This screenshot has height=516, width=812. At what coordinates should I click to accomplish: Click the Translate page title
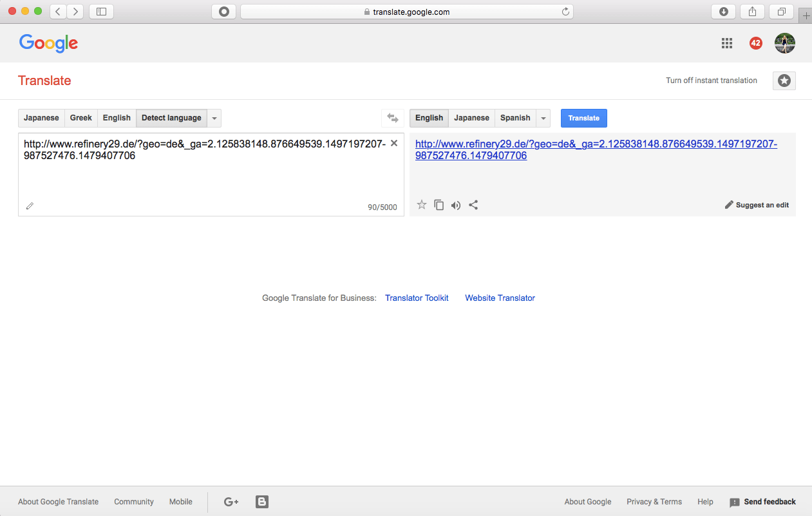pos(44,81)
